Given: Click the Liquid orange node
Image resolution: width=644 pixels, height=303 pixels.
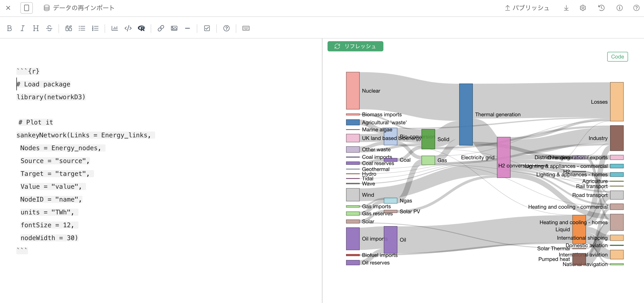Looking at the screenshot, I should pyautogui.click(x=579, y=229).
